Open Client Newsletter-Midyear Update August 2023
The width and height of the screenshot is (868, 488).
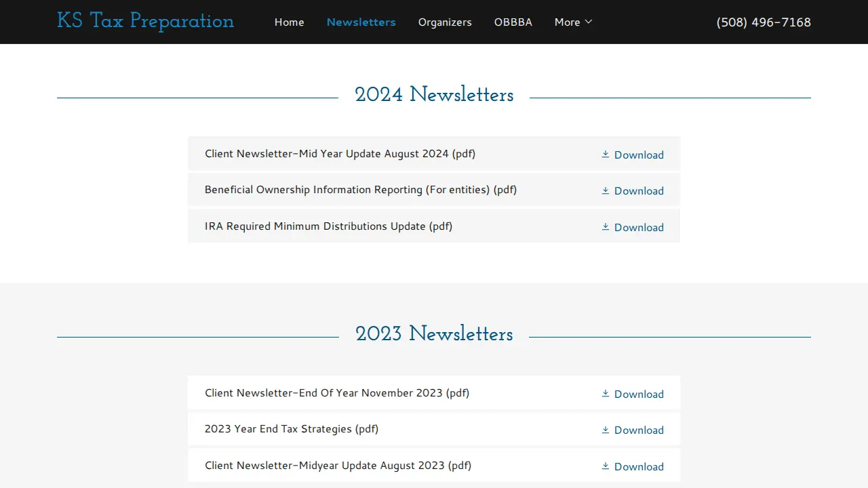(434, 466)
